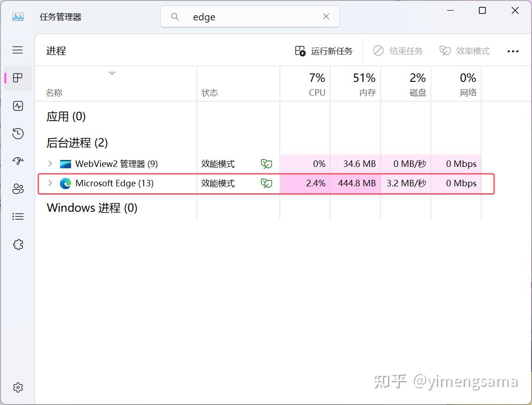The height and width of the screenshot is (405, 532).
Task: Click the 应用 (0) group heading
Action: point(66,117)
